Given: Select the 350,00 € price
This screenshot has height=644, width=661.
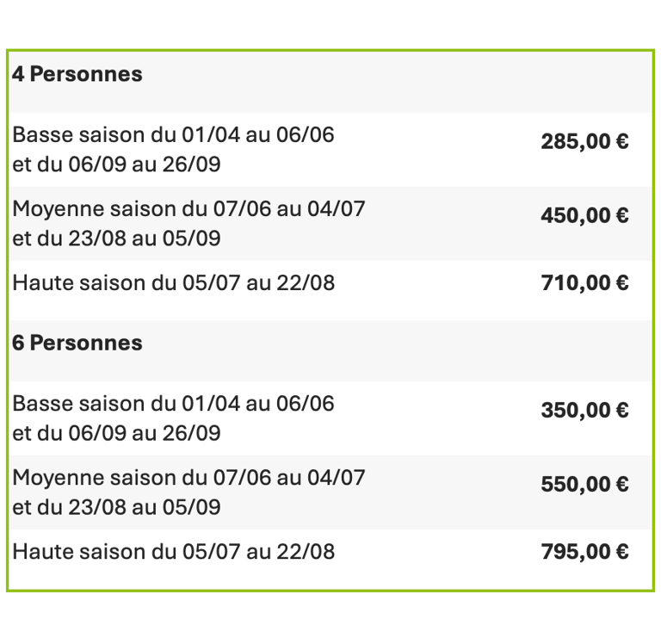Looking at the screenshot, I should (x=584, y=411).
